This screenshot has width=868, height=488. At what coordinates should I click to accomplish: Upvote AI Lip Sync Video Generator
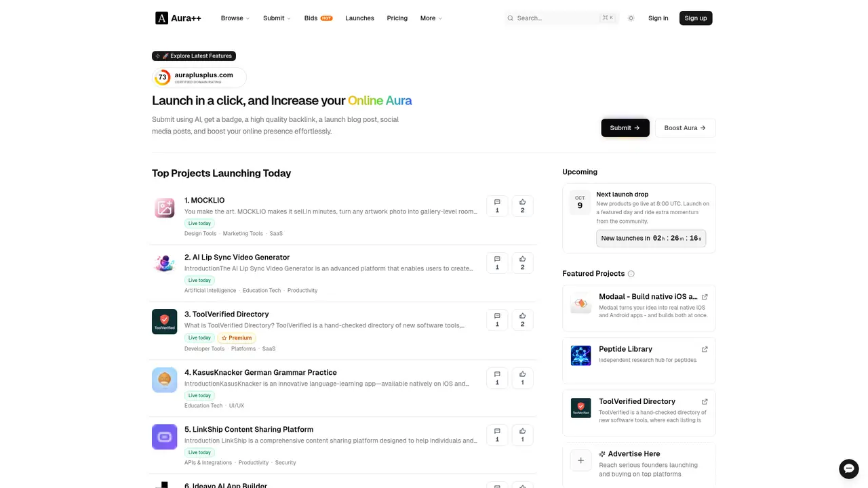(522, 263)
